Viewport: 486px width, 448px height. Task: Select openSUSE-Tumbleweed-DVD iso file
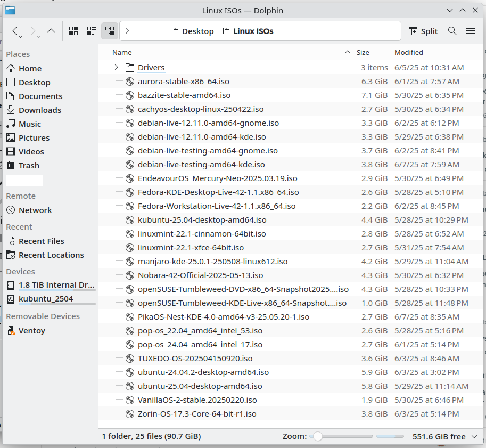tap(243, 289)
